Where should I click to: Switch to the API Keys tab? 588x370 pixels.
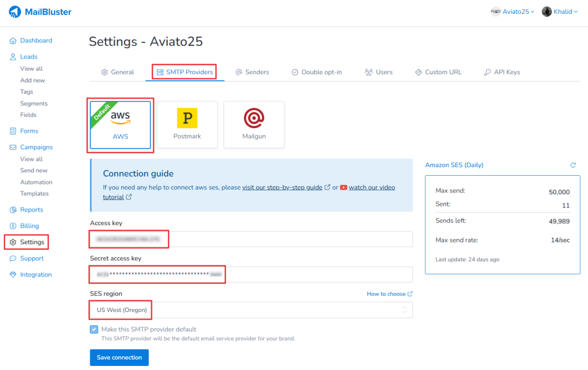click(502, 72)
